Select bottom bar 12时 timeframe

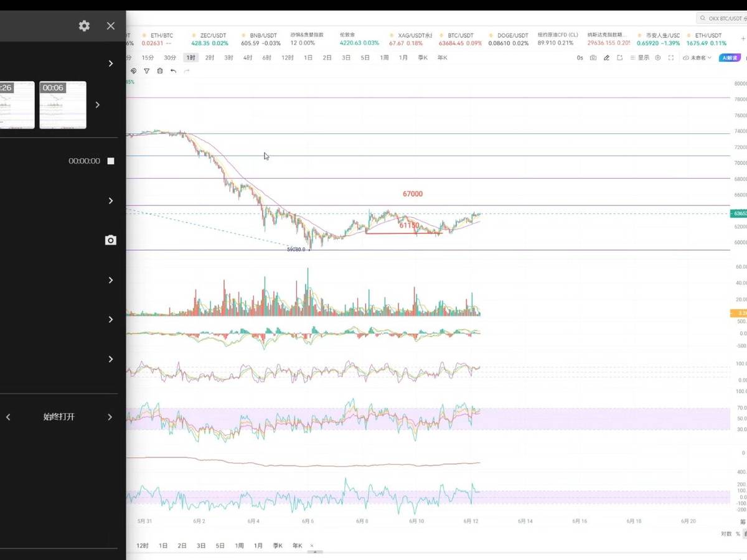coord(143,546)
